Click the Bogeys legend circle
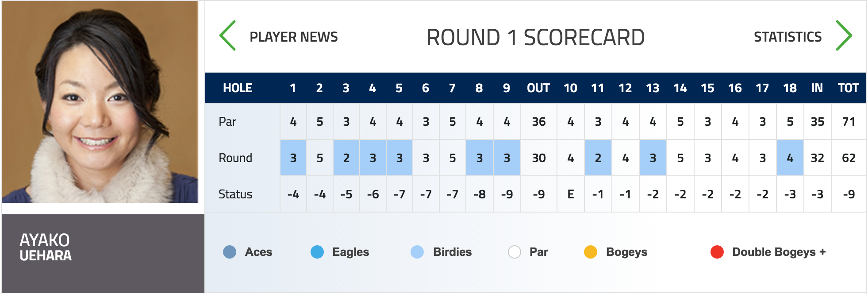Image resolution: width=868 pixels, height=294 pixels. tap(591, 252)
